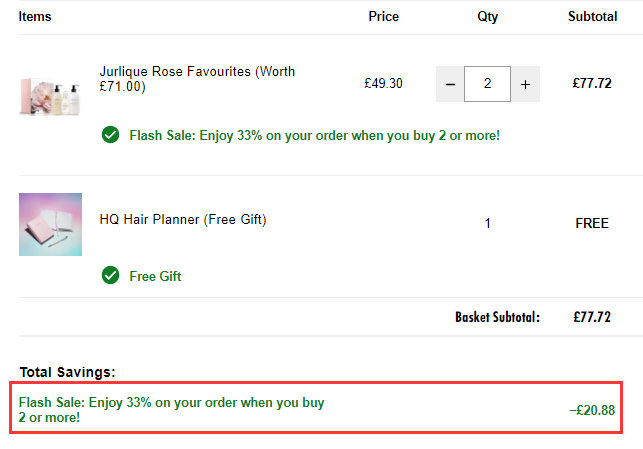This screenshot has width=643, height=449.
Task: Decrease Jurlique Rose Favourites quantity with minus
Action: (x=450, y=84)
